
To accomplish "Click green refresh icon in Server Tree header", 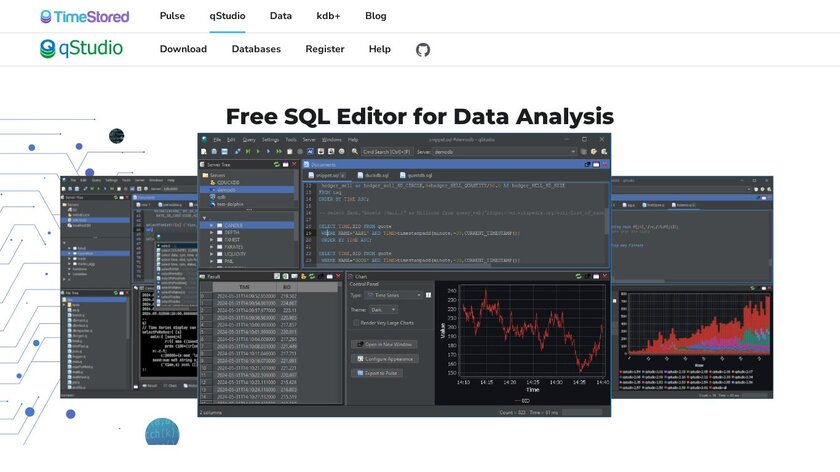I will [x=276, y=164].
